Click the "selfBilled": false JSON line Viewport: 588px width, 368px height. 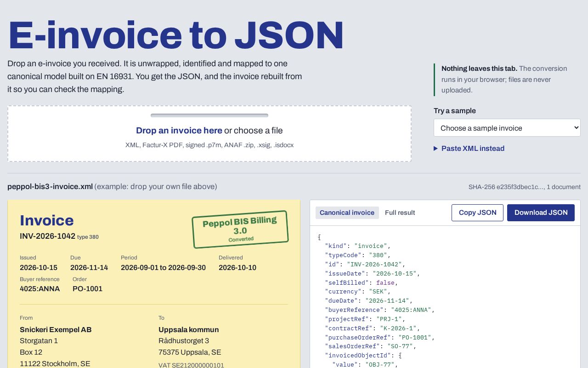click(x=362, y=282)
